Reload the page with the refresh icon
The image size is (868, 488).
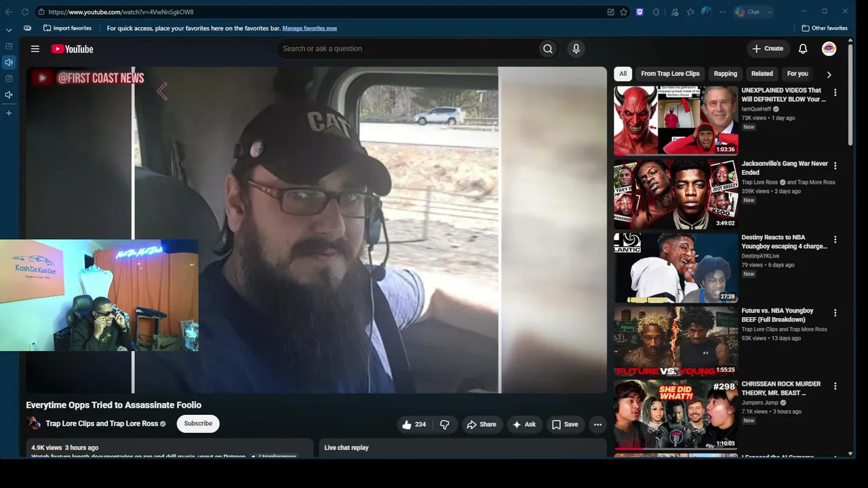(25, 12)
